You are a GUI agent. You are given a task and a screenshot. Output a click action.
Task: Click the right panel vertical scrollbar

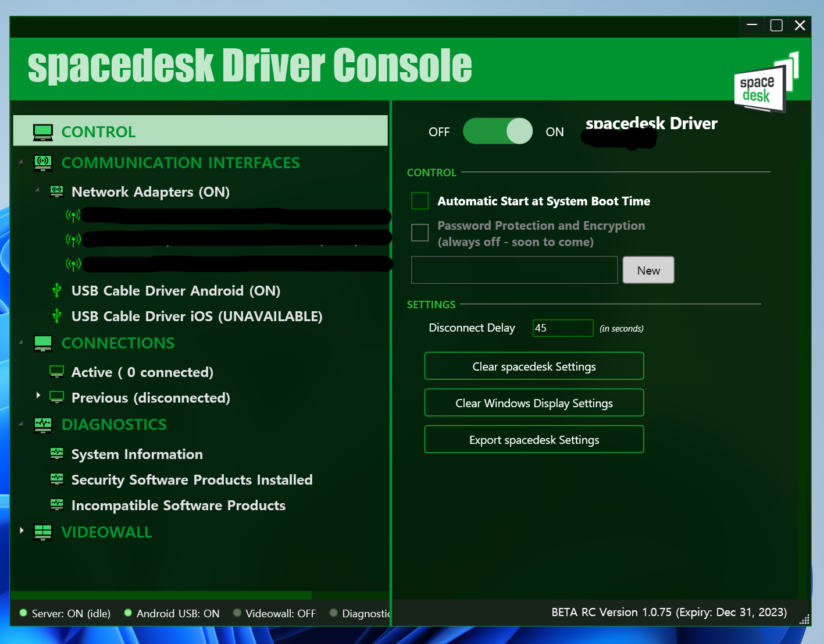pyautogui.click(x=803, y=378)
